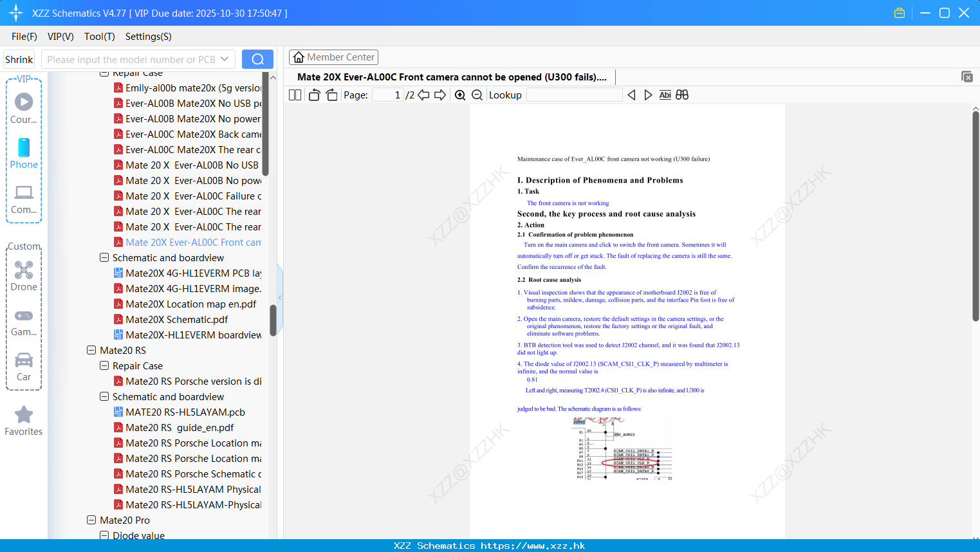This screenshot has height=552, width=980.
Task: Click the blue search button
Action: tap(257, 59)
